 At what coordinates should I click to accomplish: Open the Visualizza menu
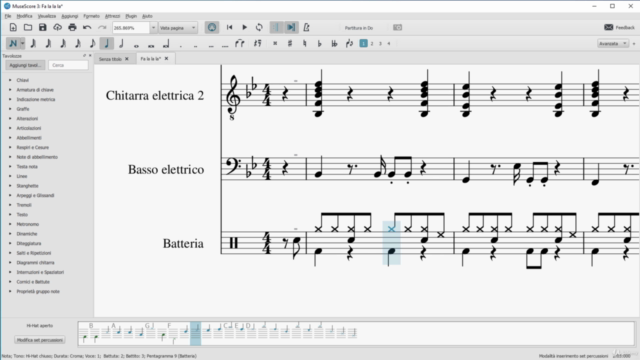47,16
